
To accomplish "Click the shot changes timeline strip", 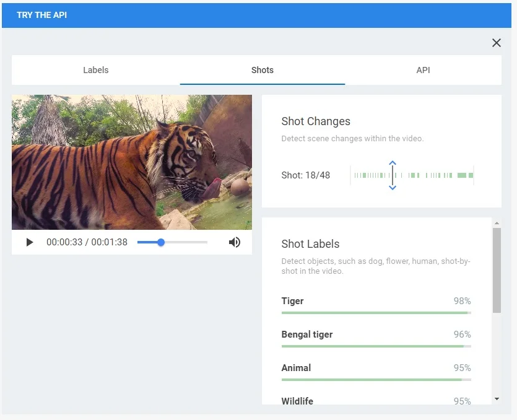I will coord(412,175).
